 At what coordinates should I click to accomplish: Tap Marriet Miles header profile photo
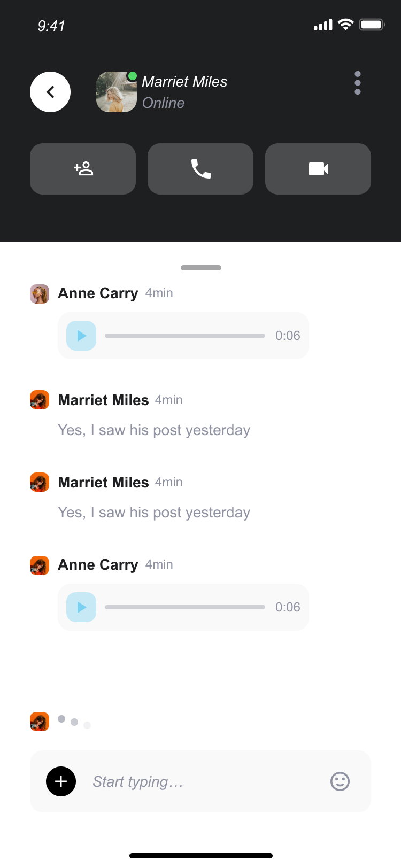[116, 92]
